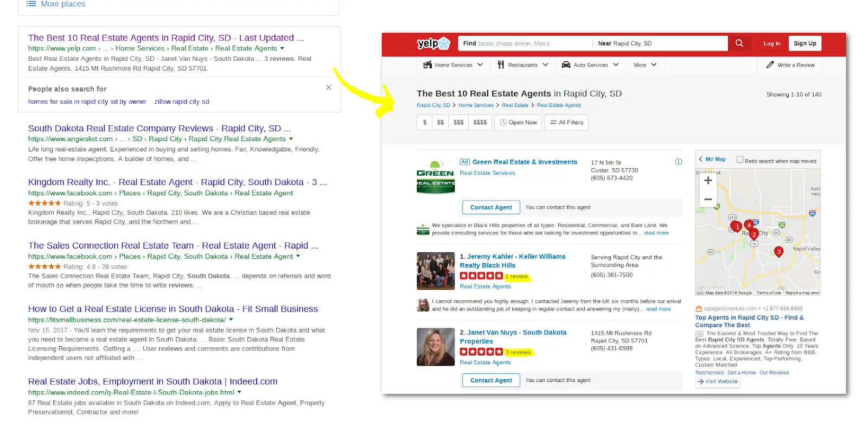Click Jeremy Kahler star rating
Image resolution: width=868 pixels, height=426 pixels.
[x=481, y=276]
